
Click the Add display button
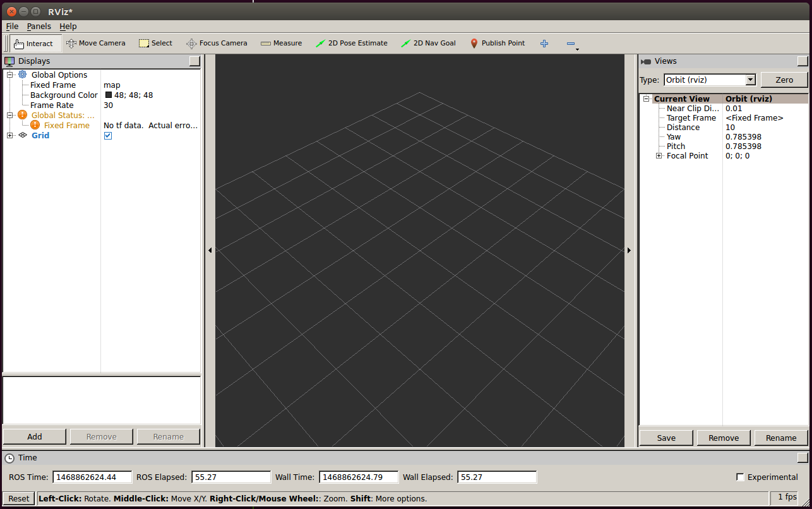coord(35,436)
